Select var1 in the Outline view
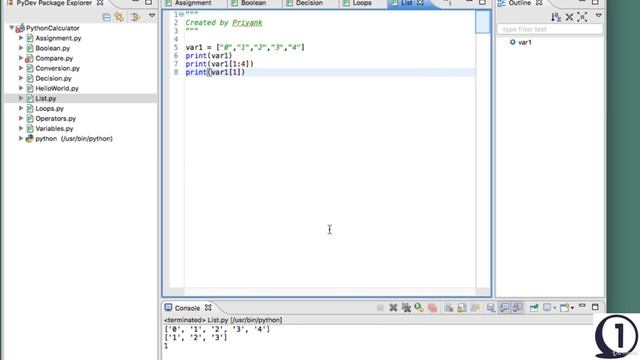Screen dimensions: 640x360 tap(524, 42)
